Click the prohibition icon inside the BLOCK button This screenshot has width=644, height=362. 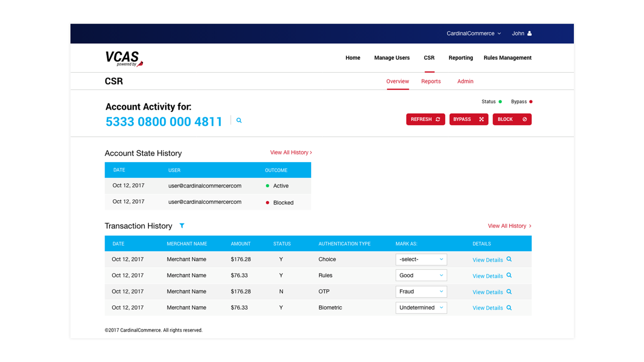point(524,119)
